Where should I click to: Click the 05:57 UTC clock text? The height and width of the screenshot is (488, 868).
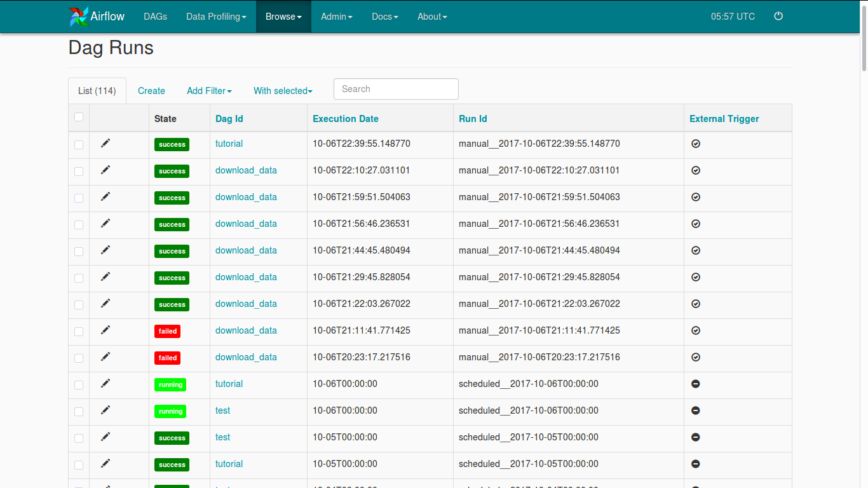733,17
